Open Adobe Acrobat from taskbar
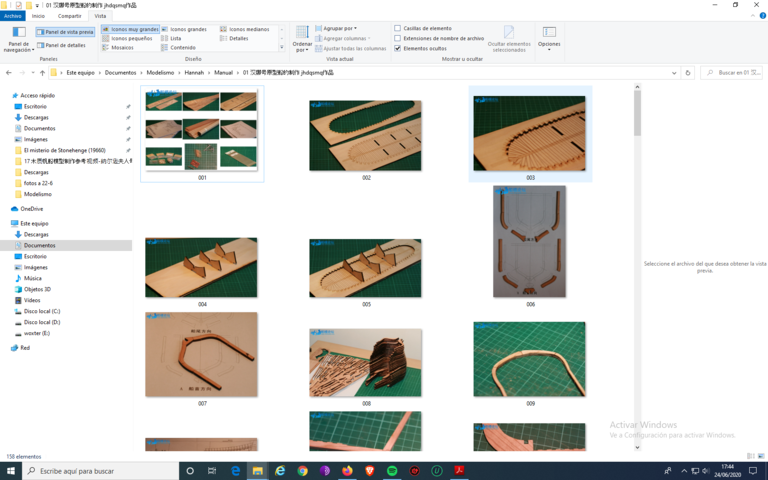Screen dimensions: 768x480 coord(459,471)
